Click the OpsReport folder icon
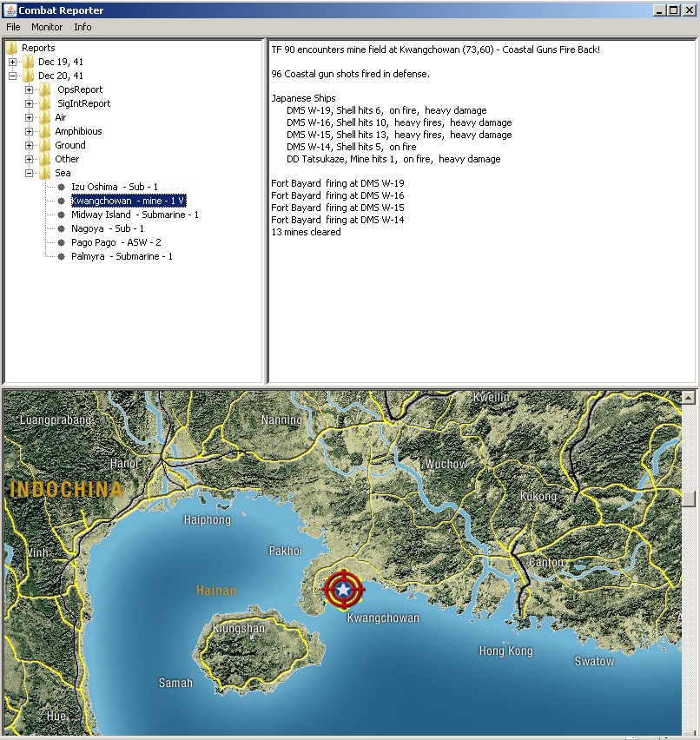 coord(45,89)
